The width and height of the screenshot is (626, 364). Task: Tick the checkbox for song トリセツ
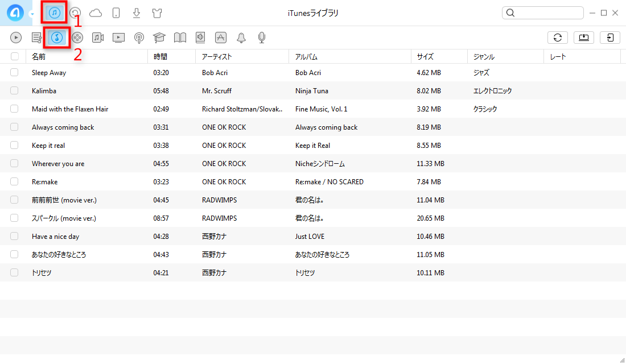(14, 272)
